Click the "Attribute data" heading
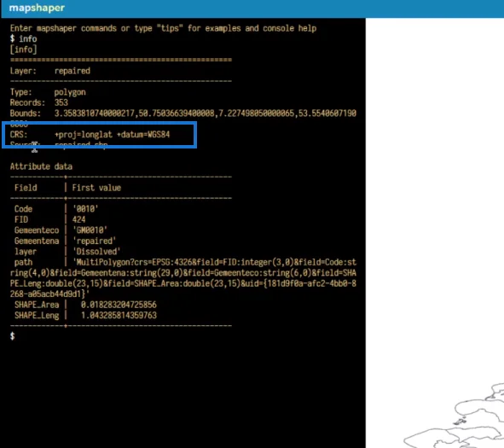 click(41, 166)
